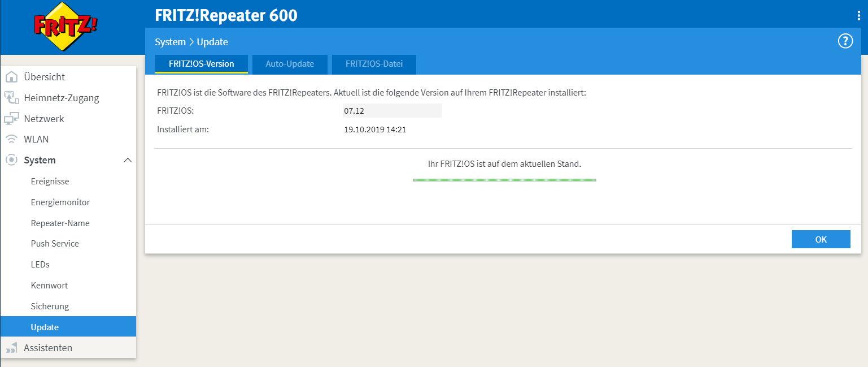Click the System gear icon
The image size is (868, 367).
pos(11,160)
